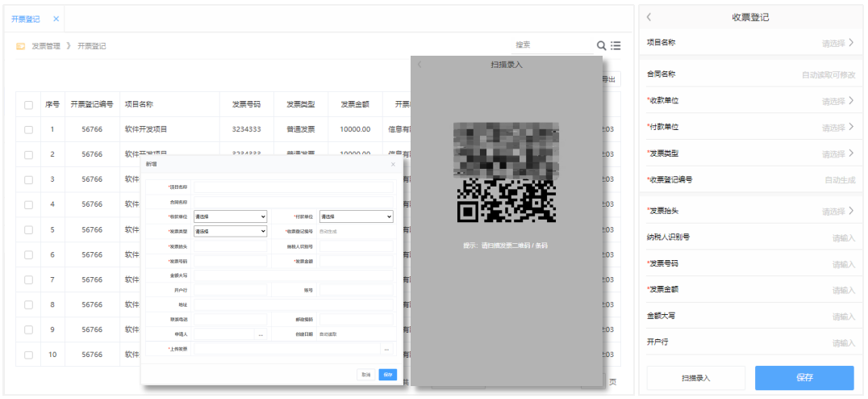
Task: Click the 合同名称 input in 新增 dialog
Action: [294, 202]
